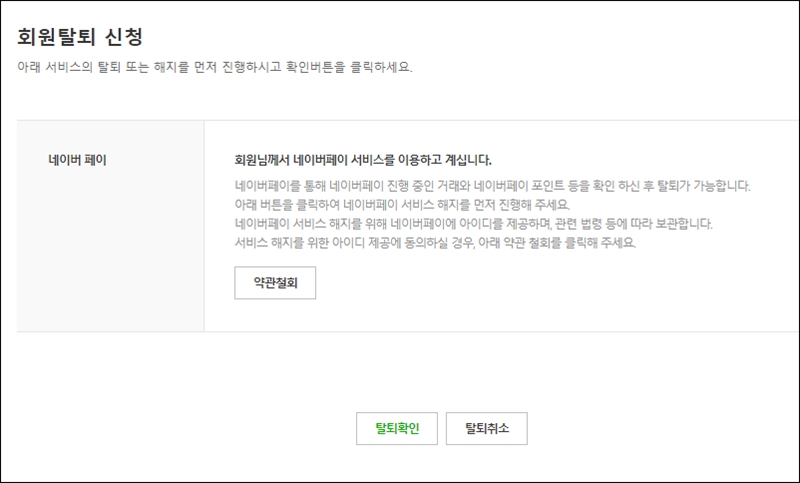800x483 pixels.
Task: Click the instruction line starting '아래 서비스의 탈퇴 또는 해지를'
Action: point(215,67)
